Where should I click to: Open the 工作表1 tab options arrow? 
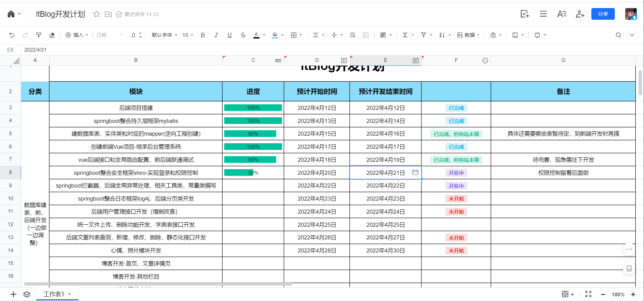pyautogui.click(x=69, y=294)
